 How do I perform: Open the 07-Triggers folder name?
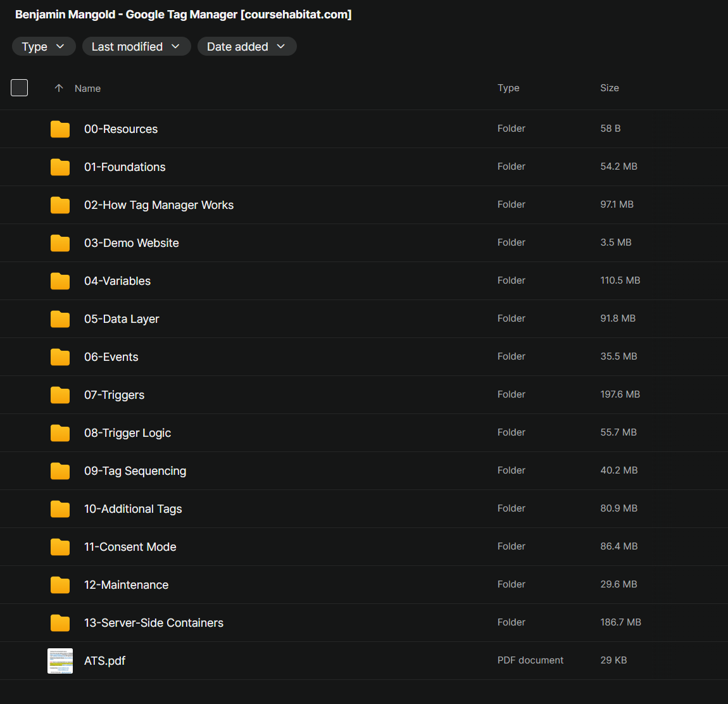point(114,395)
